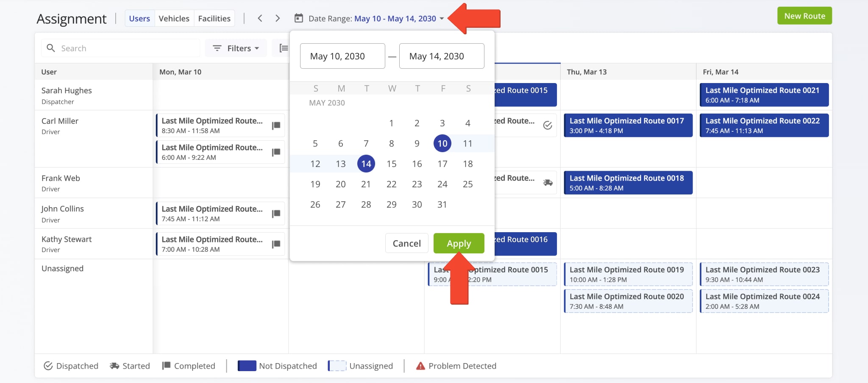Open the Filters dropdown

coord(236,48)
